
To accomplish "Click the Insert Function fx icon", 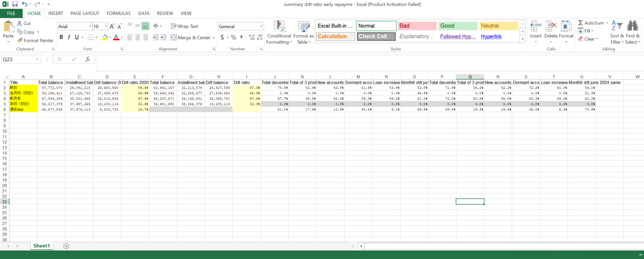I will pyautogui.click(x=88, y=59).
